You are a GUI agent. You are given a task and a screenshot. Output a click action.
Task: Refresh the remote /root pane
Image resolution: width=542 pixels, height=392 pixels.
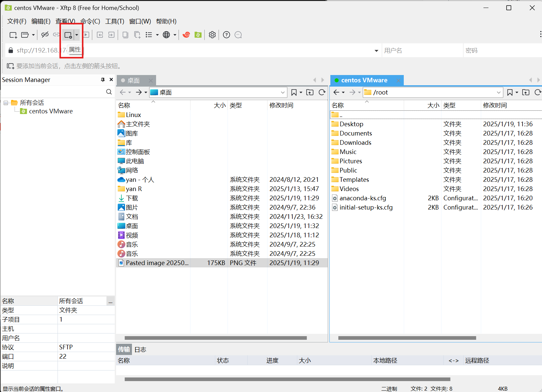pyautogui.click(x=538, y=93)
